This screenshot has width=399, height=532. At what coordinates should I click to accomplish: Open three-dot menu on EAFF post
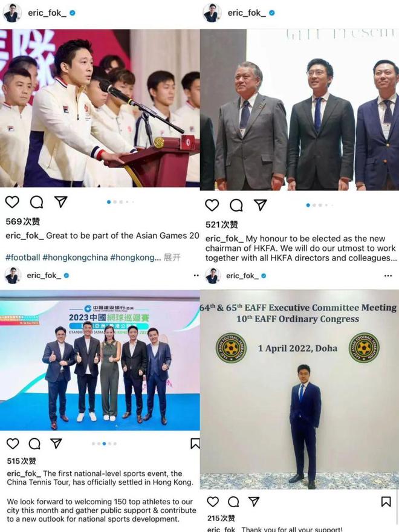388,276
